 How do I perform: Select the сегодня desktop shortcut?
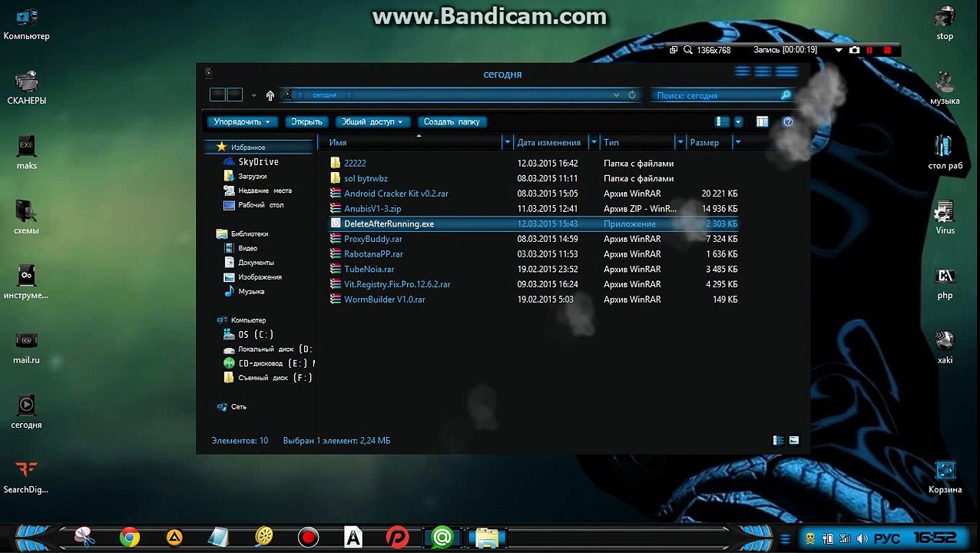(x=26, y=412)
